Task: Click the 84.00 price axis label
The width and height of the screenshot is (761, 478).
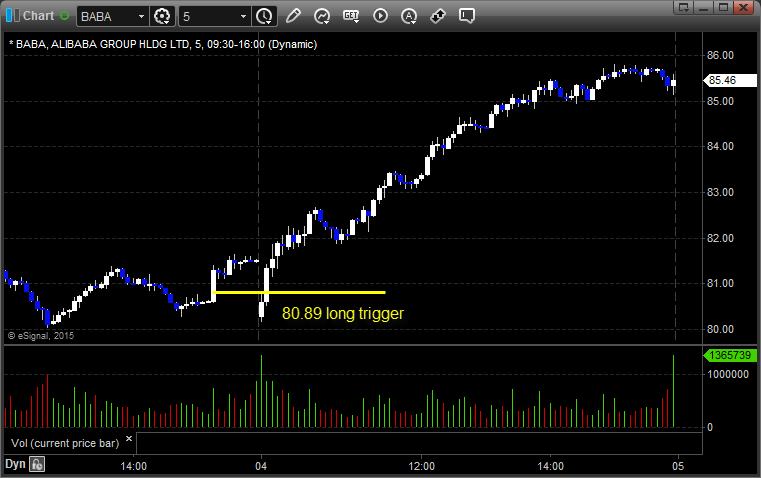Action: [x=720, y=146]
